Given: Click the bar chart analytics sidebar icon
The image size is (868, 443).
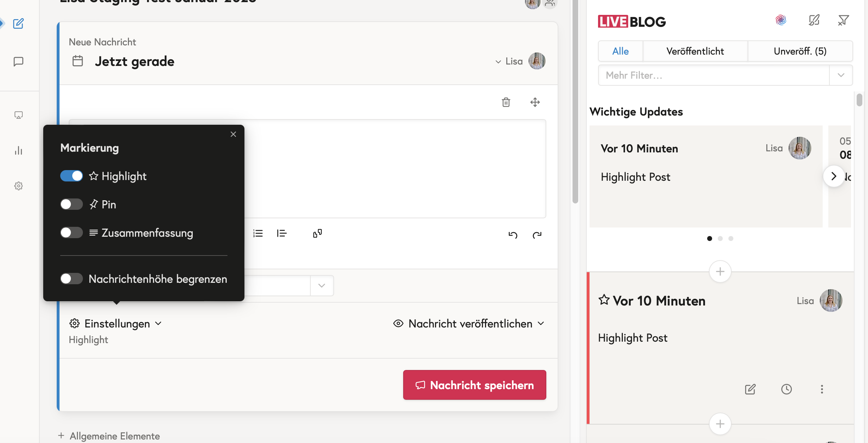Looking at the screenshot, I should click(18, 151).
